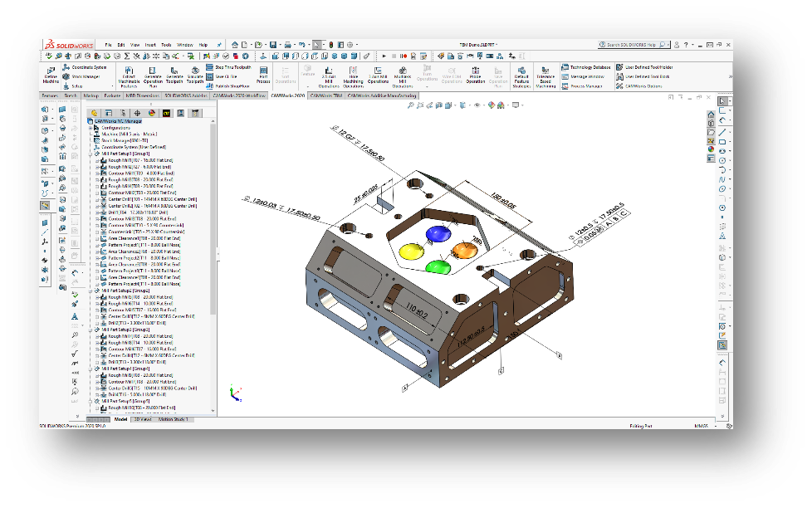Toggle the menu bar pin
The image size is (812, 508).
tap(219, 45)
